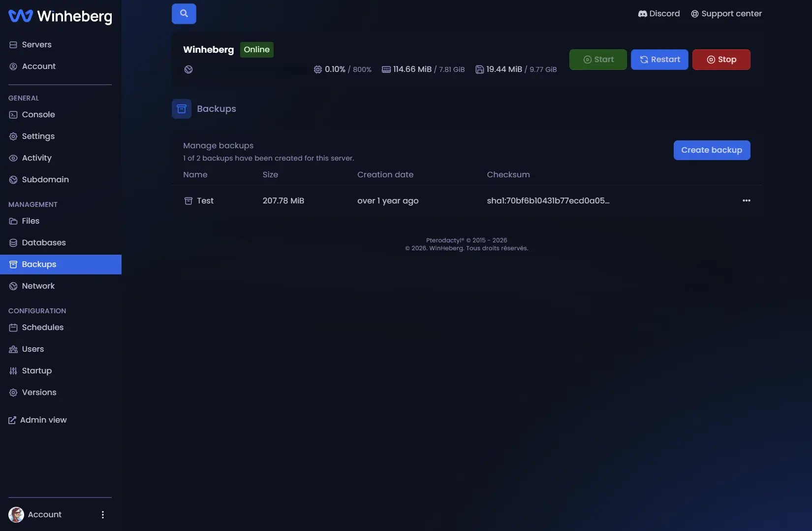Click the Backups archive header icon

click(182, 109)
